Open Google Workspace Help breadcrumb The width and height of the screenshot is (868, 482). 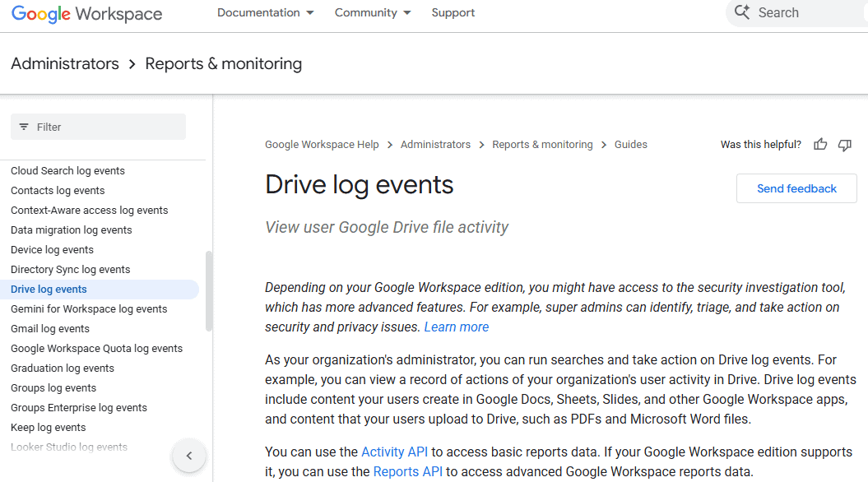pos(322,145)
